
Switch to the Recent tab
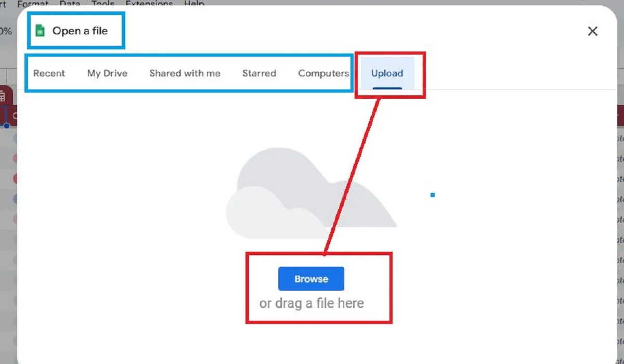(x=49, y=73)
